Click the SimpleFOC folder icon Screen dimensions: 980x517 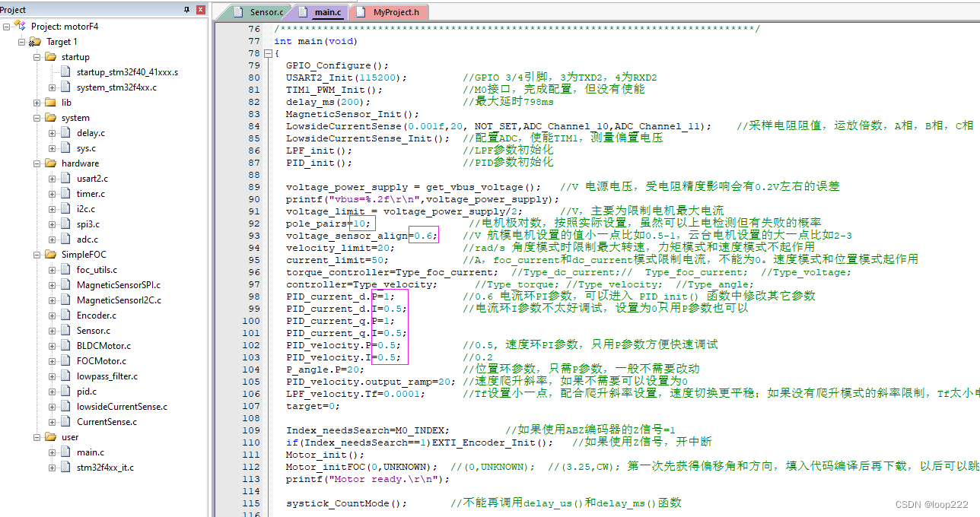pyautogui.click(x=50, y=255)
